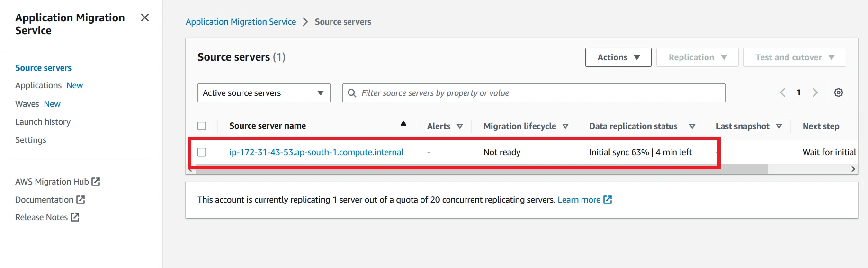Click page number 1
868x268 pixels.
(798, 92)
